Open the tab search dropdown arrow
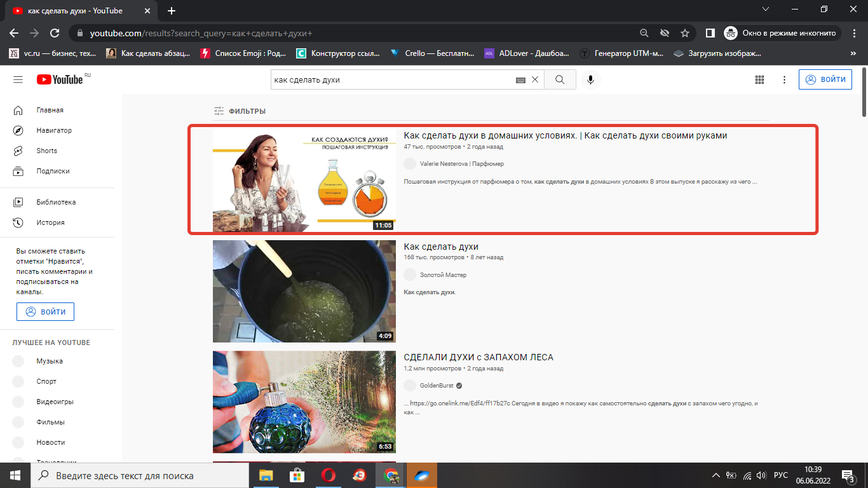The height and width of the screenshot is (488, 868). pos(765,10)
